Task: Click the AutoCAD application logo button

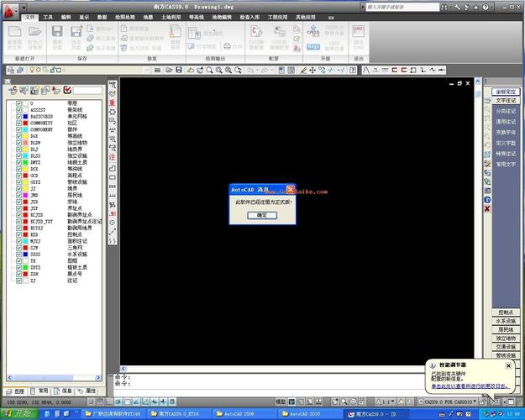Action: pyautogui.click(x=9, y=11)
